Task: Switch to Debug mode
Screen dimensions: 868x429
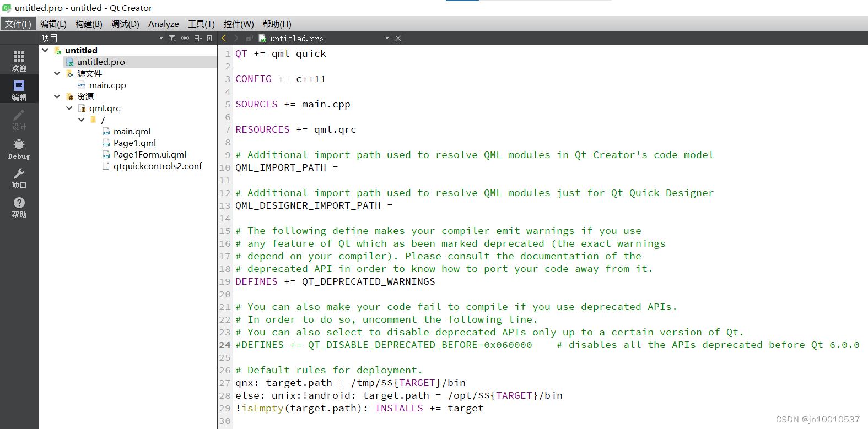Action: 19,149
